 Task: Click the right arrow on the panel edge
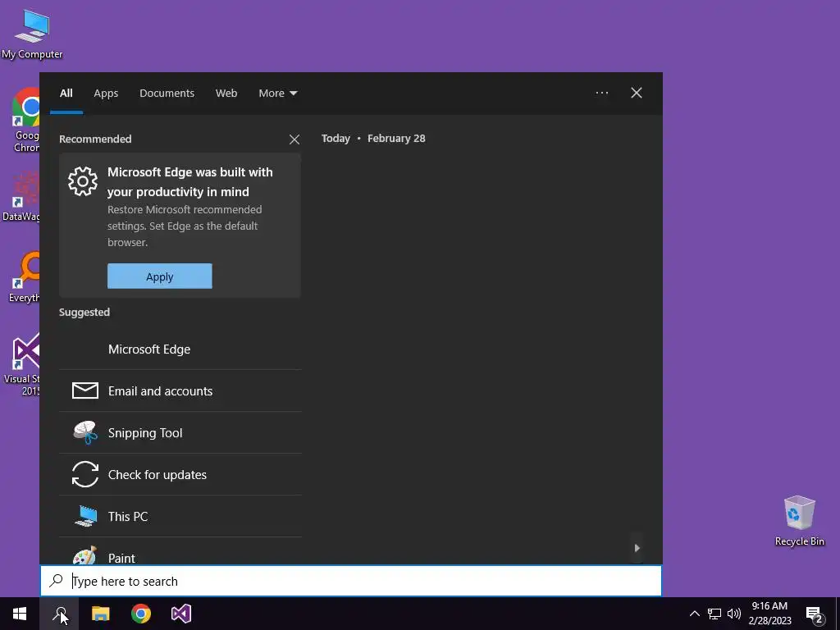pos(637,548)
